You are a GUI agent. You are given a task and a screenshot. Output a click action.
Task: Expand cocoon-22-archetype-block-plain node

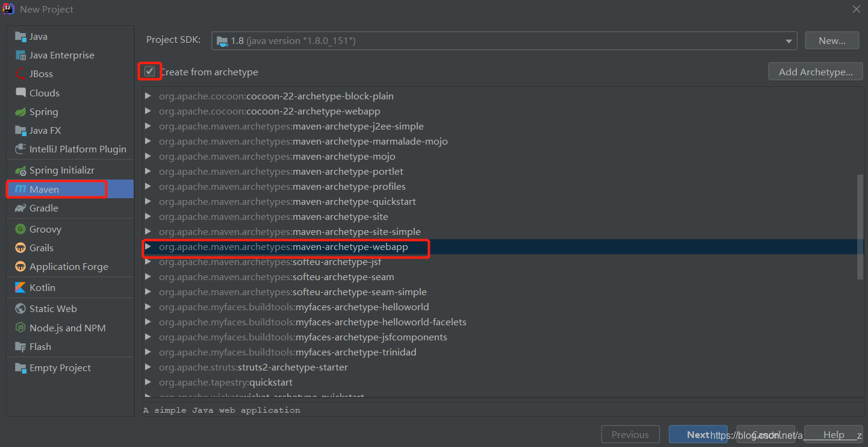click(148, 96)
